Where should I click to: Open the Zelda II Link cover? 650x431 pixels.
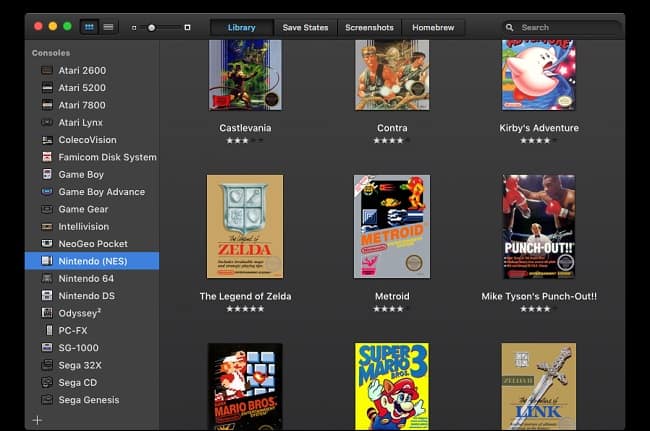(539, 387)
